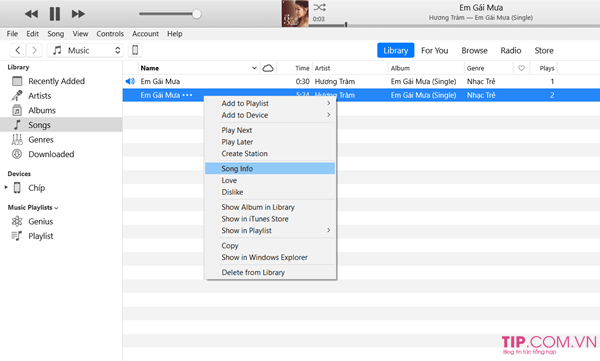Open the Edit menu

click(33, 34)
